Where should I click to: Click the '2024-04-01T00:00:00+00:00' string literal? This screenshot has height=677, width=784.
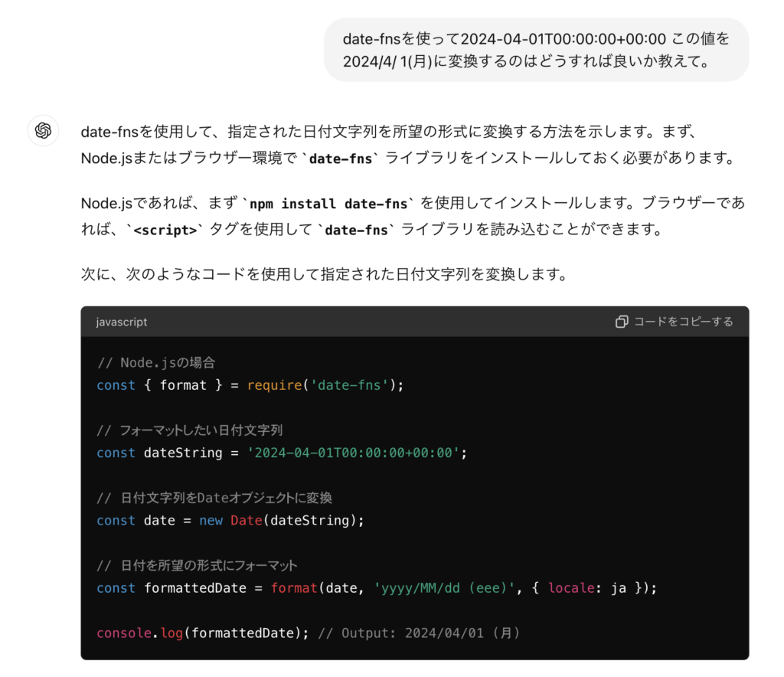(354, 453)
